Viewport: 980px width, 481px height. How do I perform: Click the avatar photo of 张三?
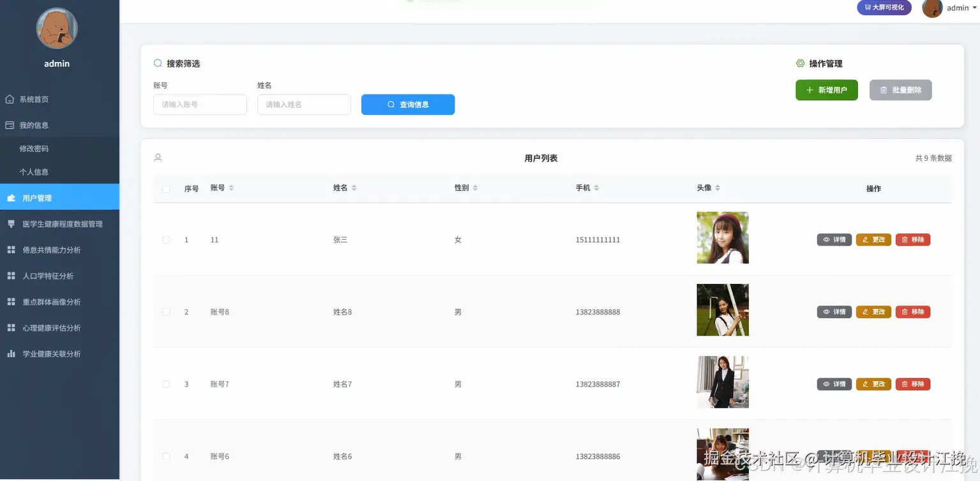723,238
